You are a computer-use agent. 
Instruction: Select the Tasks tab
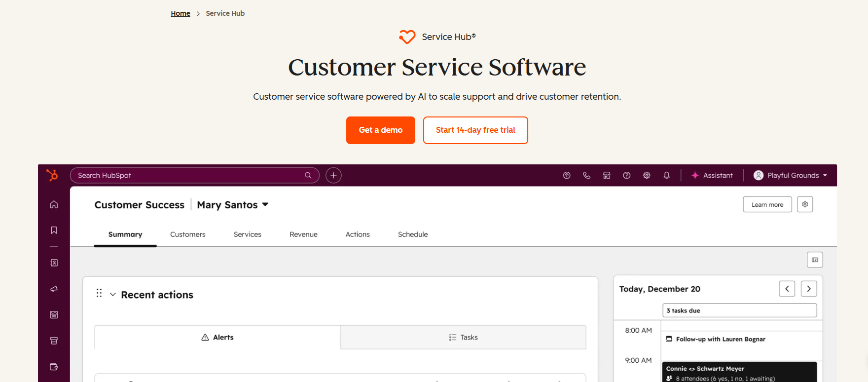click(463, 338)
